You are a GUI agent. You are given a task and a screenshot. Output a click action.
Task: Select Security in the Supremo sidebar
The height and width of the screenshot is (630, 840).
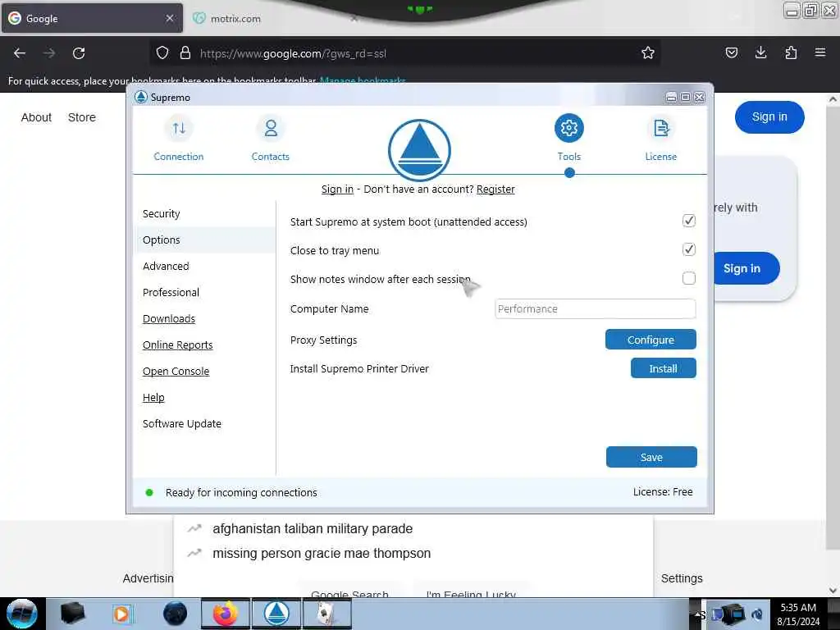(162, 214)
